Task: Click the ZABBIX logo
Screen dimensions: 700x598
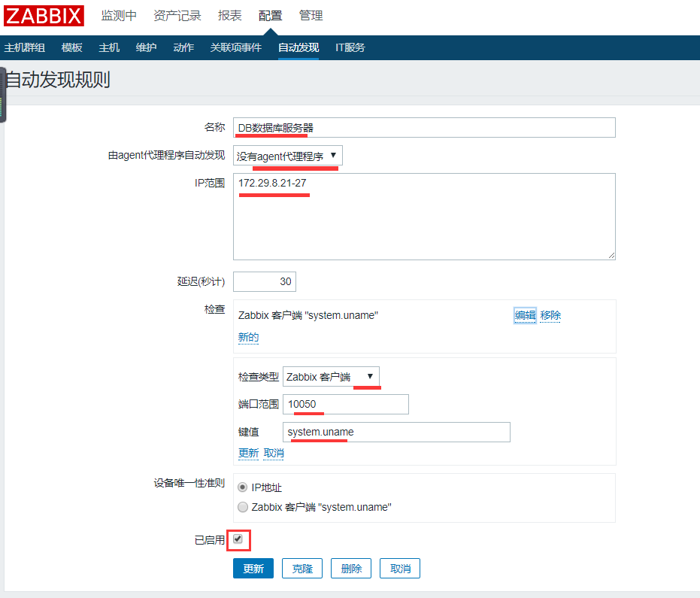Action: click(44, 16)
